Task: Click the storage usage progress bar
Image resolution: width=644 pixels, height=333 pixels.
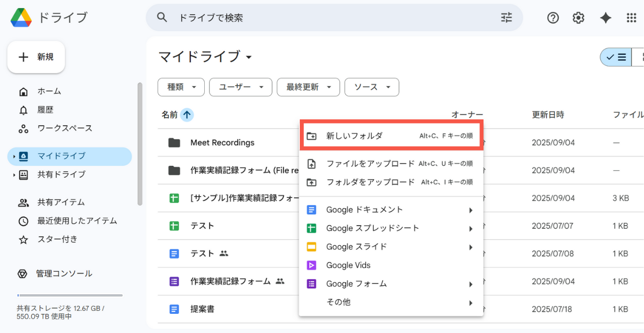Action: click(x=69, y=295)
